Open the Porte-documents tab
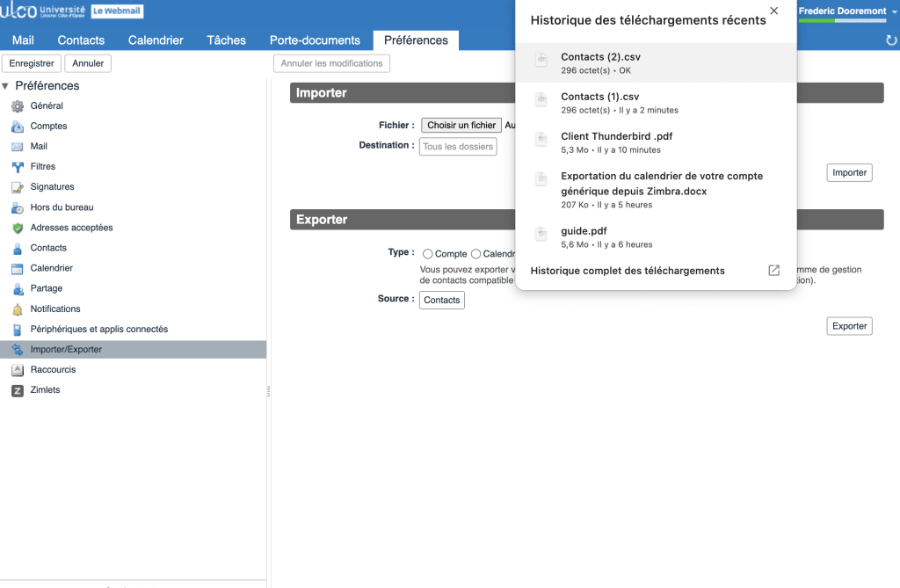This screenshot has width=900, height=588. tap(315, 40)
